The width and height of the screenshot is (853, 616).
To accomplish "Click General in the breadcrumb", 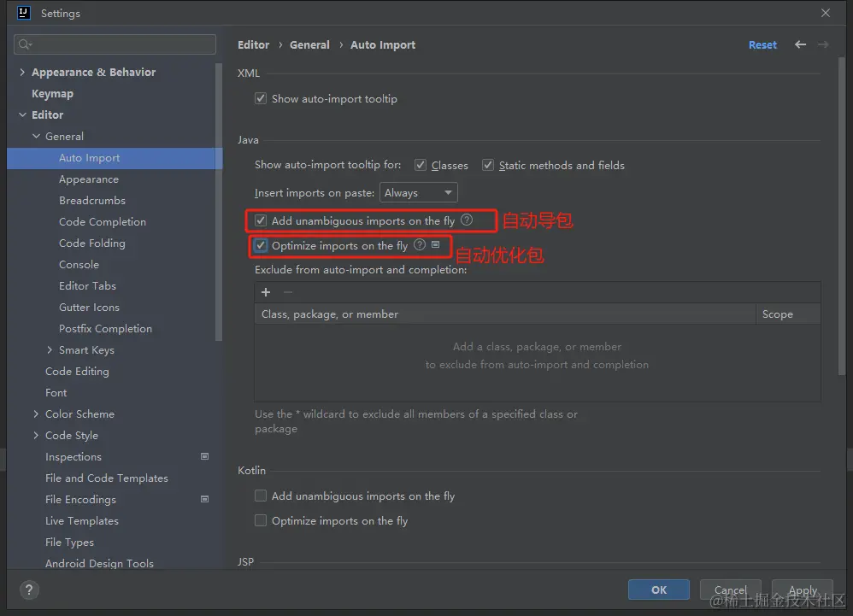I will click(309, 44).
